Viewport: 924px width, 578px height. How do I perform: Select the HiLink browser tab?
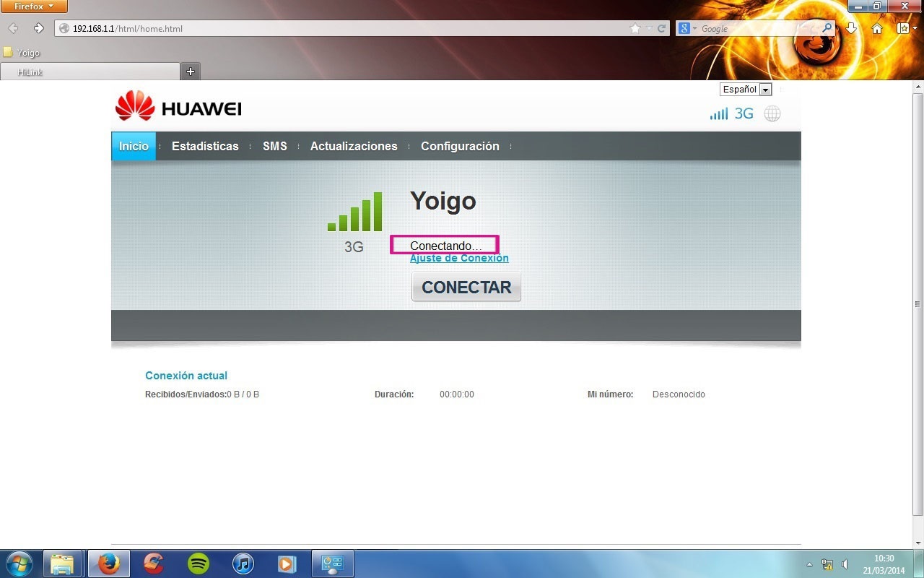90,72
